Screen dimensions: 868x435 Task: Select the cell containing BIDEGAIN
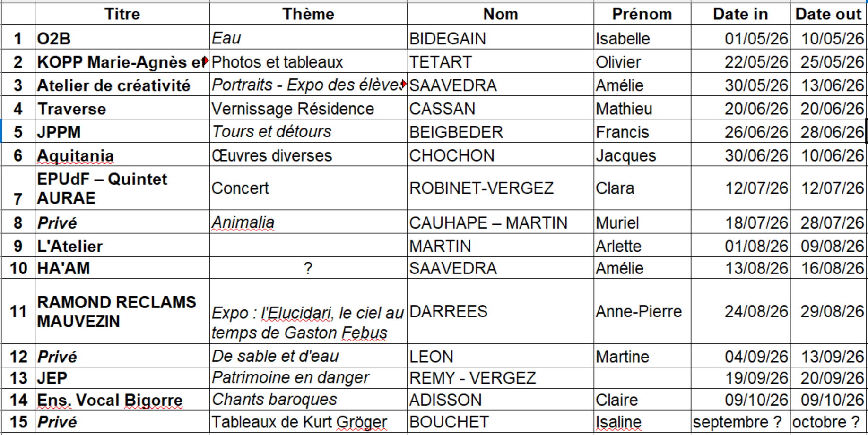(500, 38)
